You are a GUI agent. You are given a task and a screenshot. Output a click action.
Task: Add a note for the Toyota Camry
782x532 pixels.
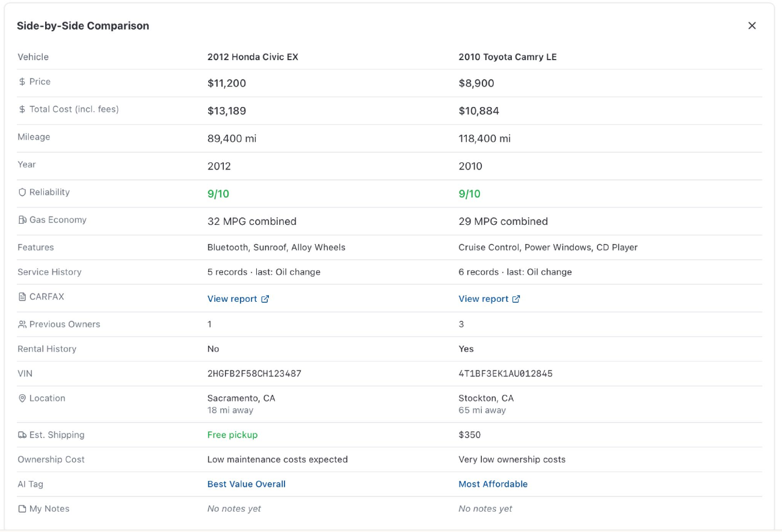(485, 509)
